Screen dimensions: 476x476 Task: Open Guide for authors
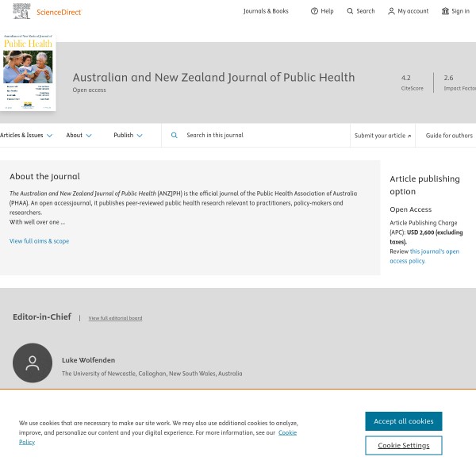[x=449, y=136]
